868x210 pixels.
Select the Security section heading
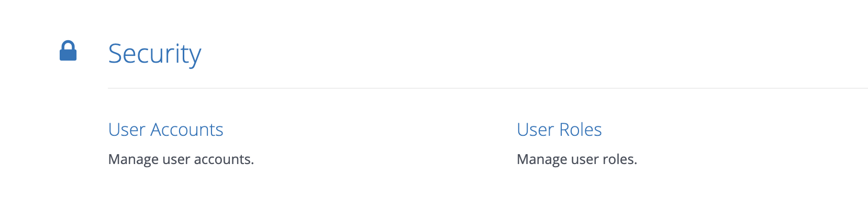[x=154, y=54]
